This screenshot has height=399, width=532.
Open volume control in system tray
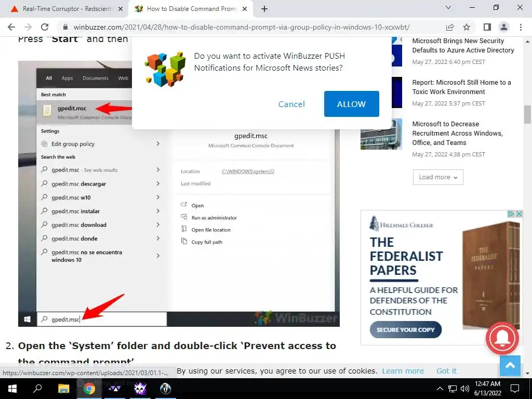[465, 389]
